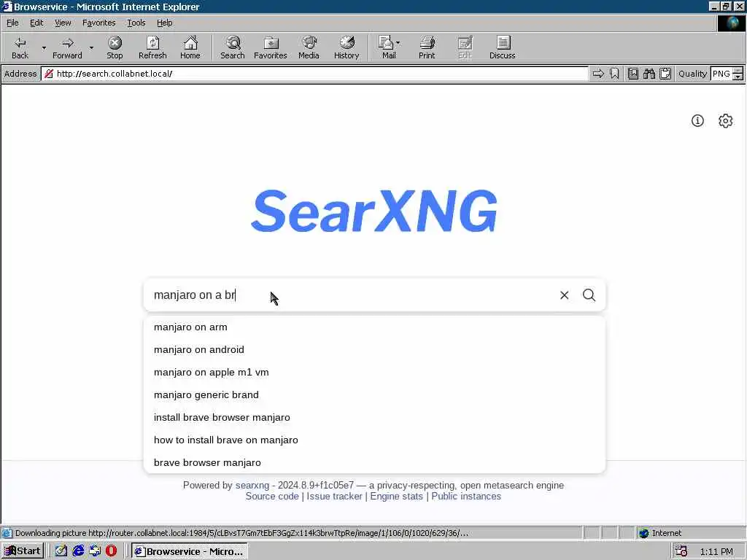The height and width of the screenshot is (560, 747).
Task: Choose suggestion "manjaro on arm"
Action: coord(374,327)
